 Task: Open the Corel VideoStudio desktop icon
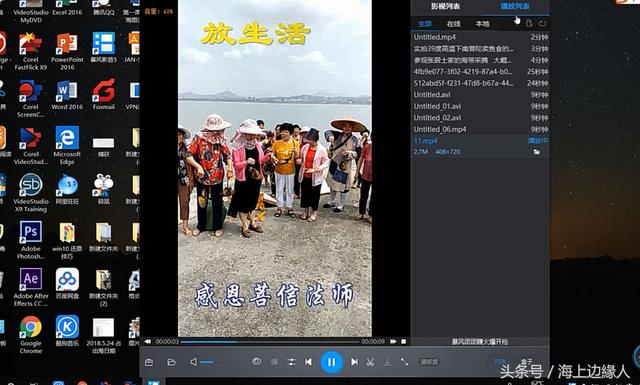pos(31,146)
